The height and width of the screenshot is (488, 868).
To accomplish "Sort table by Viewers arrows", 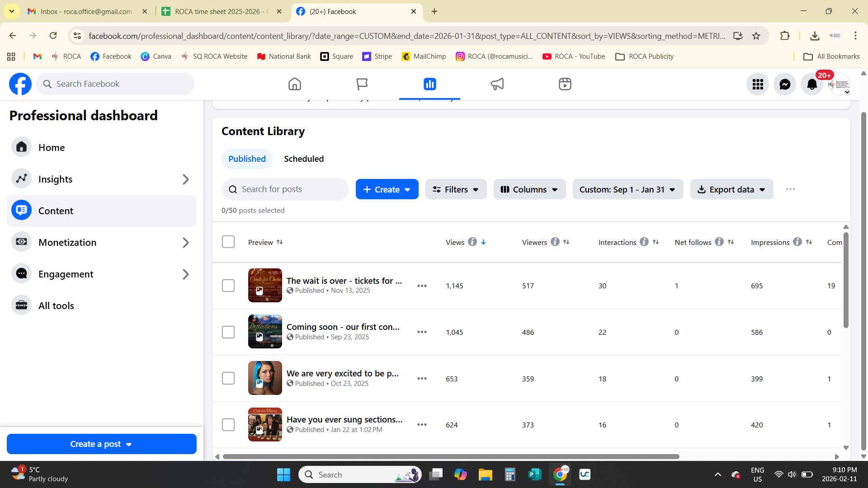I will click(x=566, y=242).
